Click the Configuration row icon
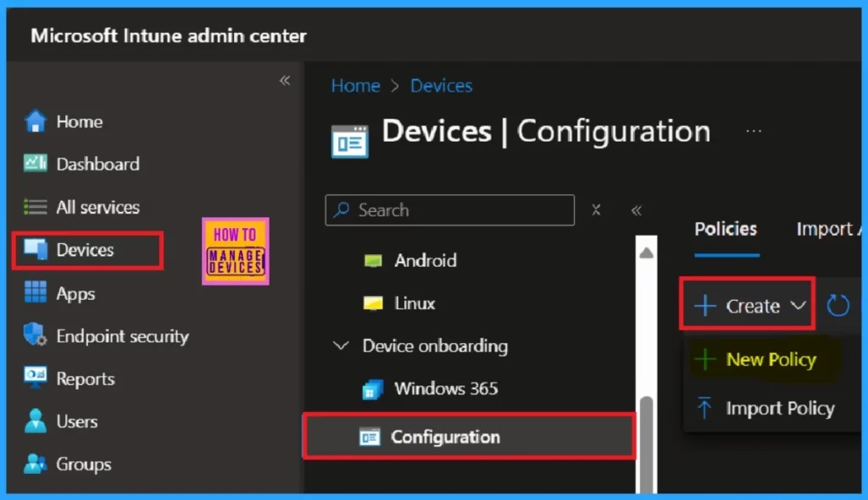 coord(370,437)
